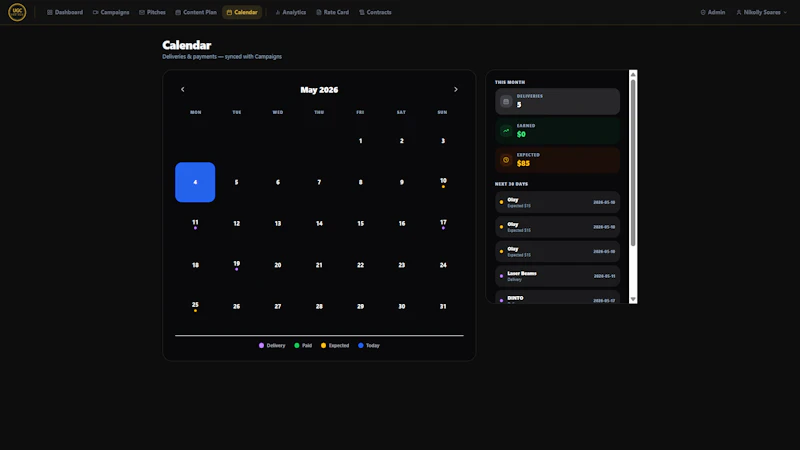This screenshot has height=450, width=800.
Task: Click the Earned trend icon
Action: pyautogui.click(x=506, y=131)
